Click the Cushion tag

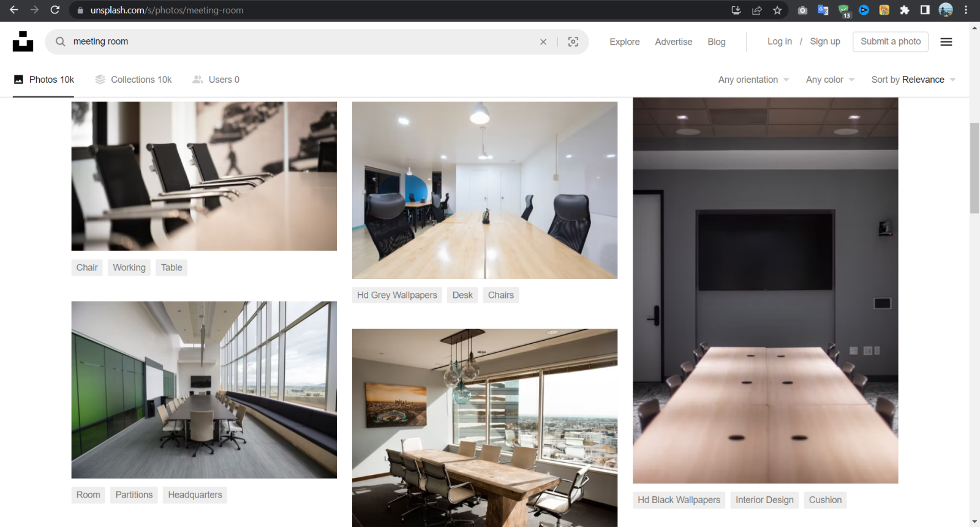coord(825,500)
